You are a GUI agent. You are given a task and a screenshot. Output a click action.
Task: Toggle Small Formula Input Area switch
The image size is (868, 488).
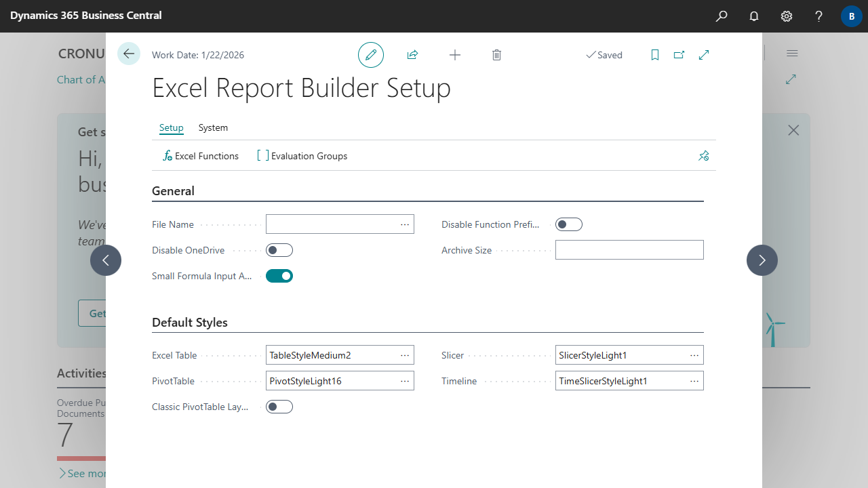pos(279,276)
